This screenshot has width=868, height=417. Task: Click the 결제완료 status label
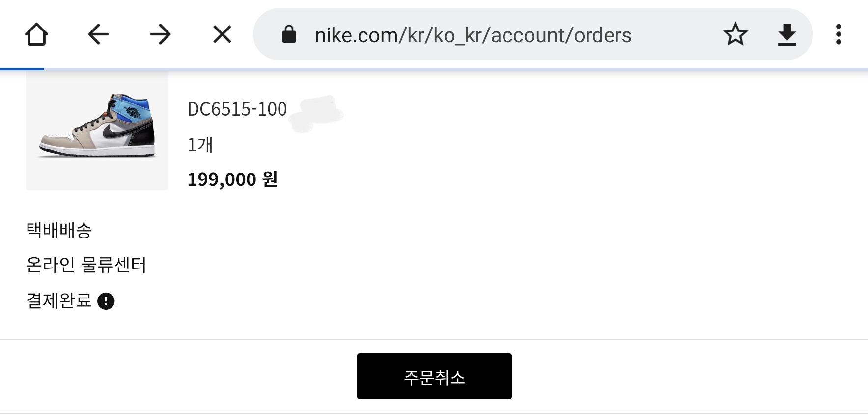[59, 300]
